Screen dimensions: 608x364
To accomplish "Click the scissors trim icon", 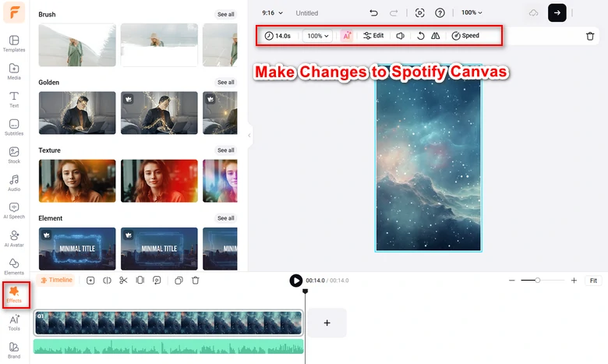I will click(123, 281).
